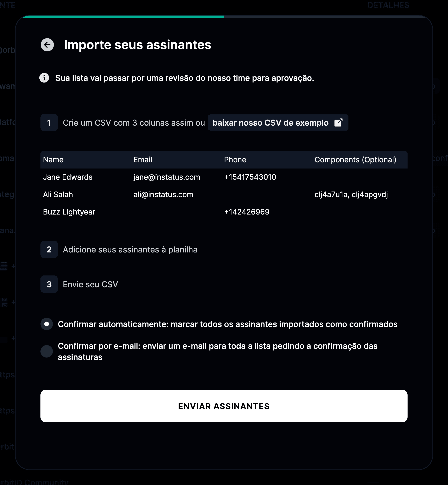Click the info icon beside review notice
This screenshot has height=485, width=448.
(x=44, y=78)
